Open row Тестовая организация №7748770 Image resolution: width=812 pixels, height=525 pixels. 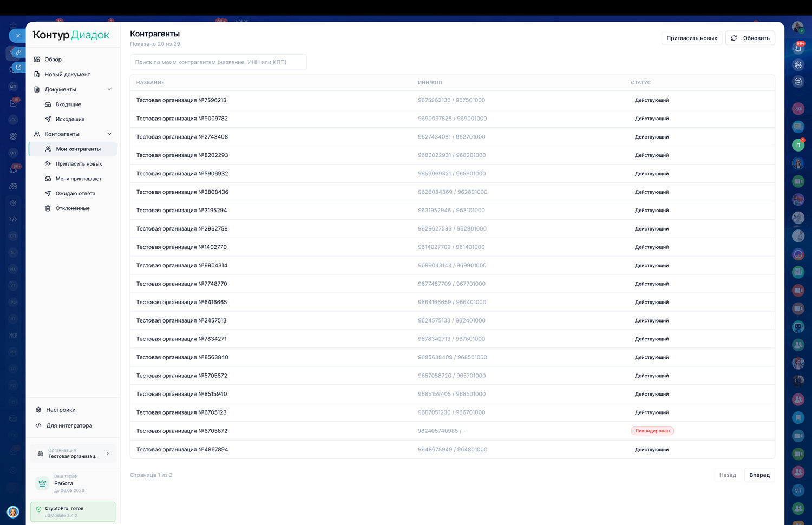[453, 284]
